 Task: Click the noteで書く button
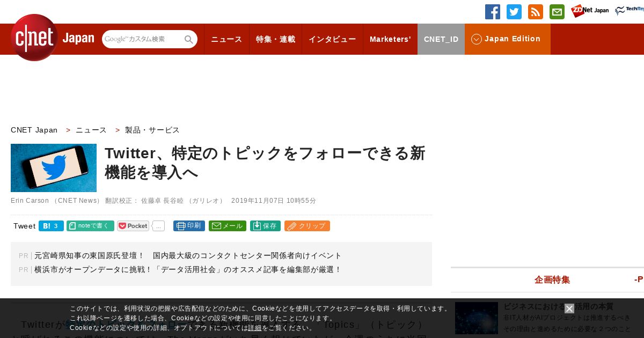tap(90, 226)
